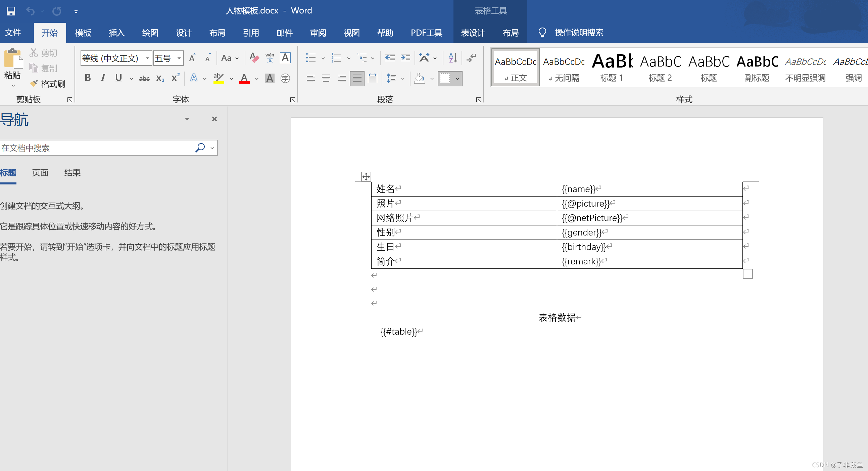
Task: Toggle Justify alignment
Action: click(x=357, y=79)
